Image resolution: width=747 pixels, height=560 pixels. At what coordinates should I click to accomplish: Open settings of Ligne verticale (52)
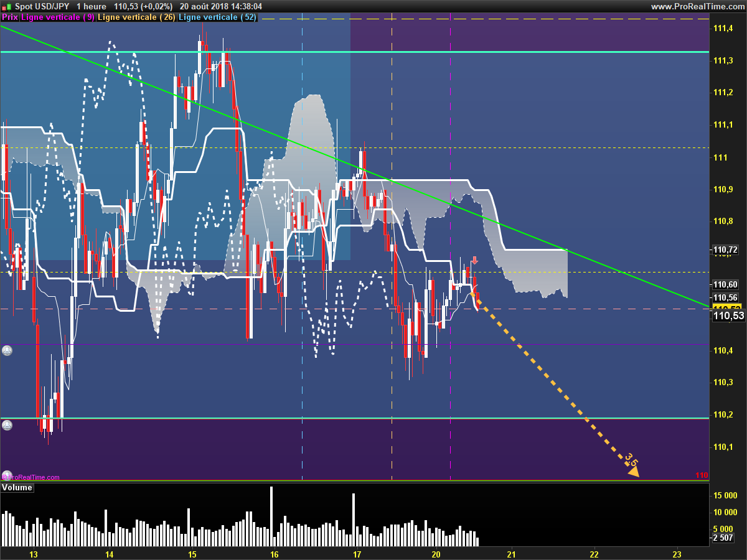217,17
